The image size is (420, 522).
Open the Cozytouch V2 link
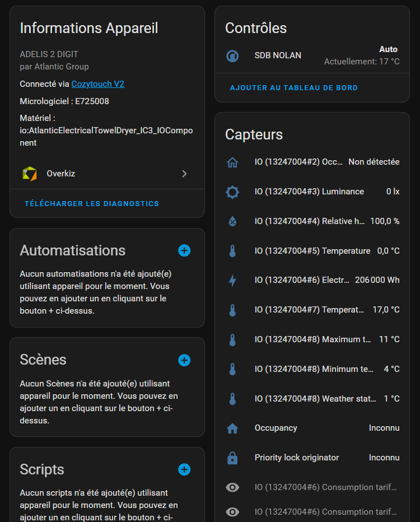pyautogui.click(x=97, y=84)
